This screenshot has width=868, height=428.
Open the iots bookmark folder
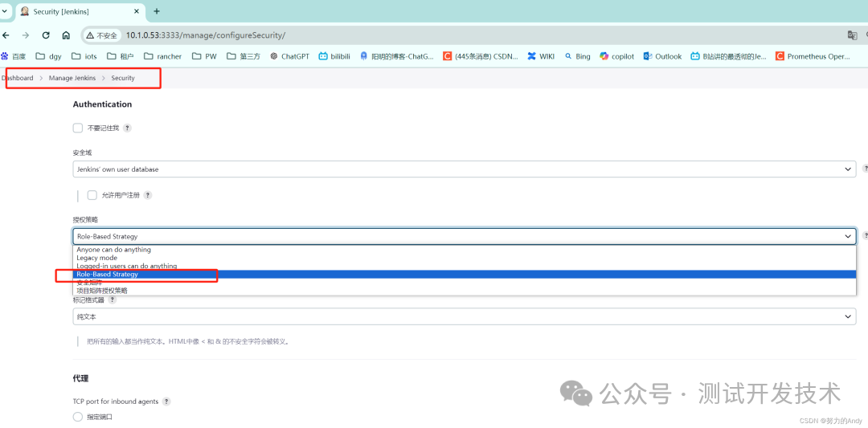click(84, 56)
